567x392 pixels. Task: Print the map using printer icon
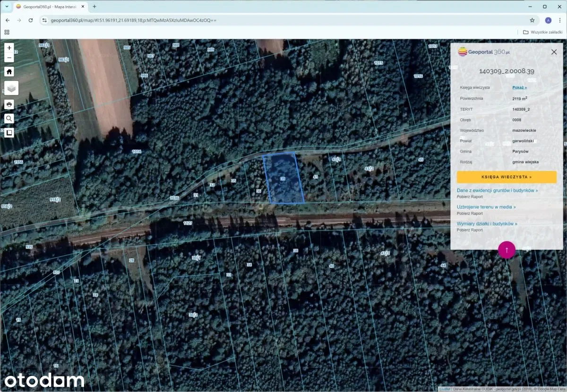point(9,104)
